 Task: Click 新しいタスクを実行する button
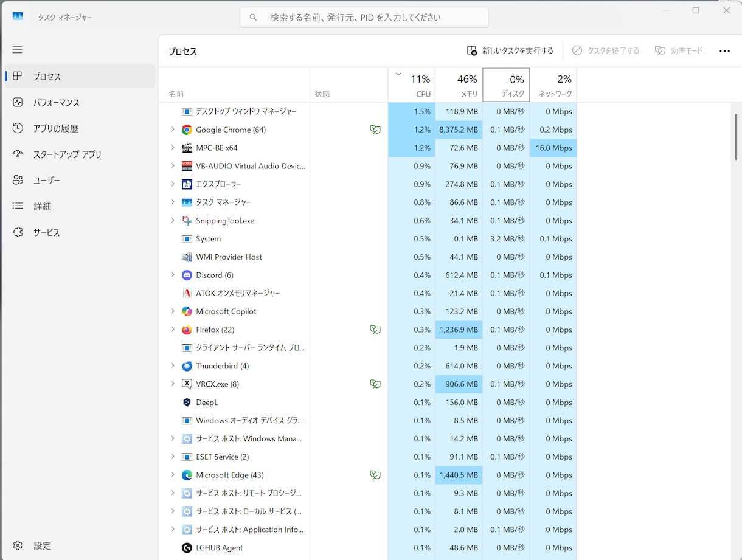(x=510, y=51)
